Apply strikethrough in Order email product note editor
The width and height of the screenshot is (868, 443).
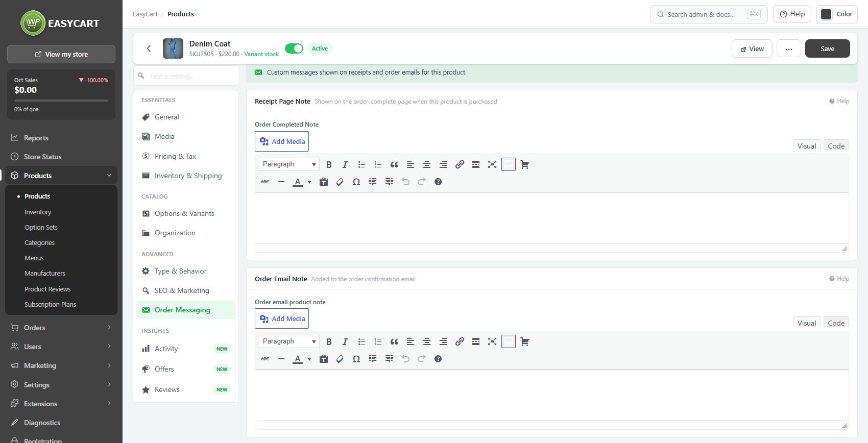[x=265, y=359]
